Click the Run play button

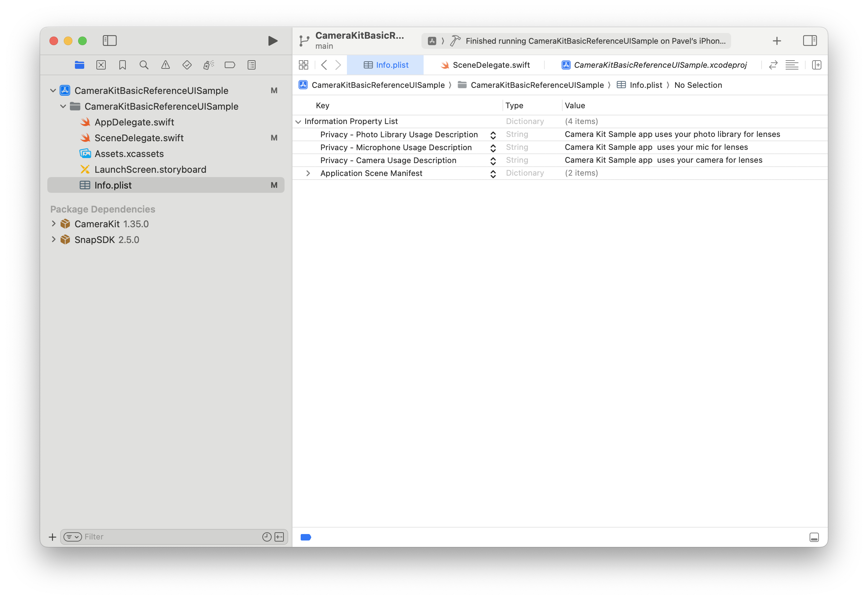[272, 41]
